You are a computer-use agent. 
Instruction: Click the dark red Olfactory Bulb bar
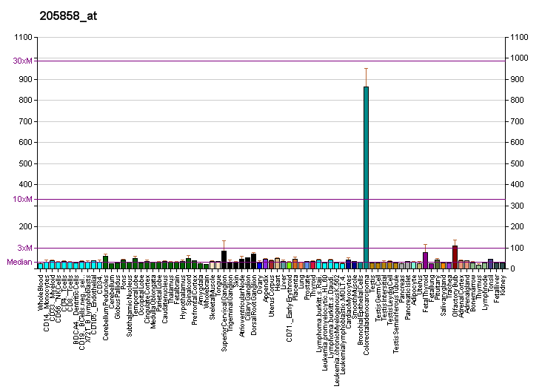coord(455,257)
